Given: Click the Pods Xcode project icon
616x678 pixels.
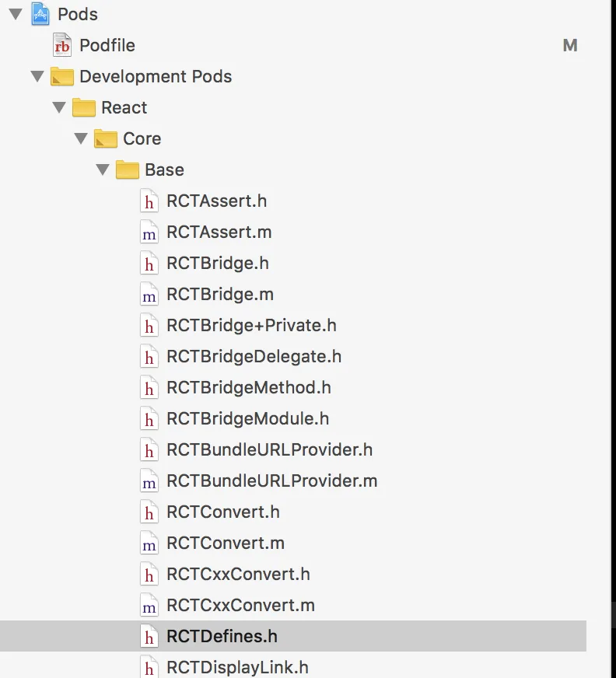Looking at the screenshot, I should (40, 14).
